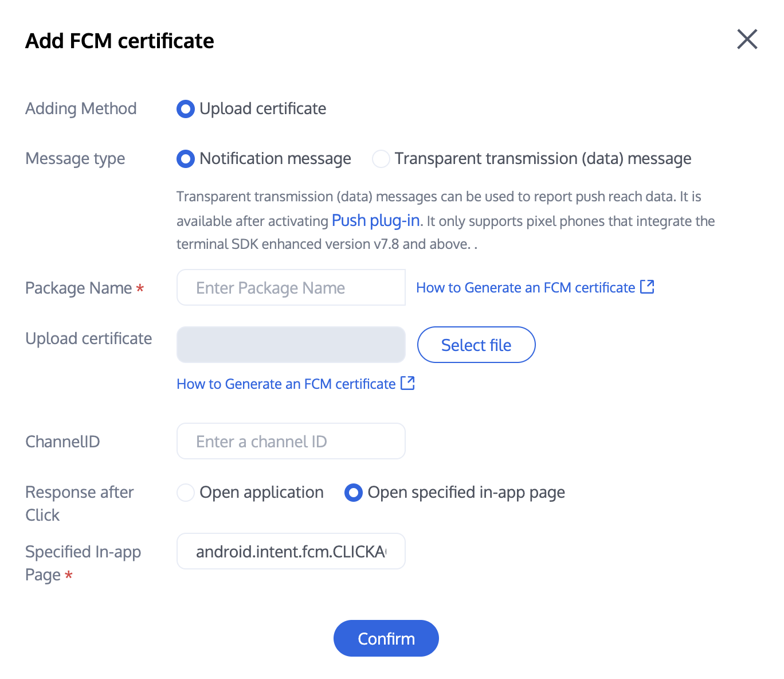The height and width of the screenshot is (679, 784).
Task: Click external-link icon beside Package Name field
Action: point(647,287)
